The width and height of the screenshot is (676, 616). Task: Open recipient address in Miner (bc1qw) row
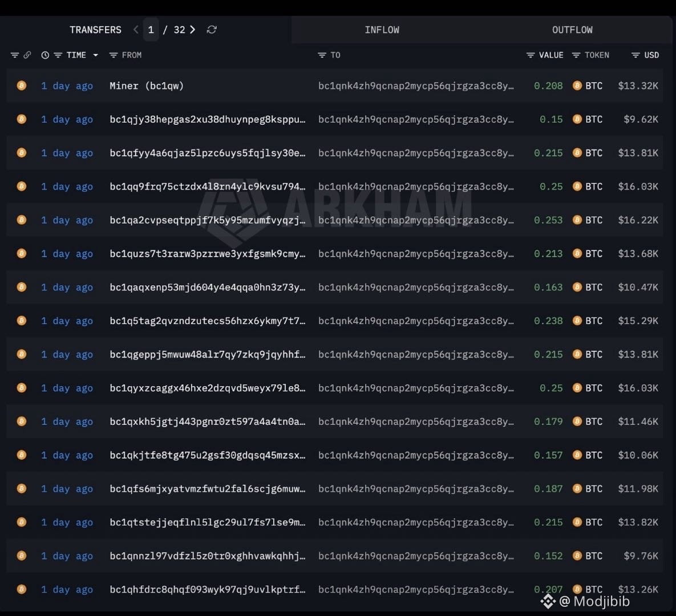(416, 86)
